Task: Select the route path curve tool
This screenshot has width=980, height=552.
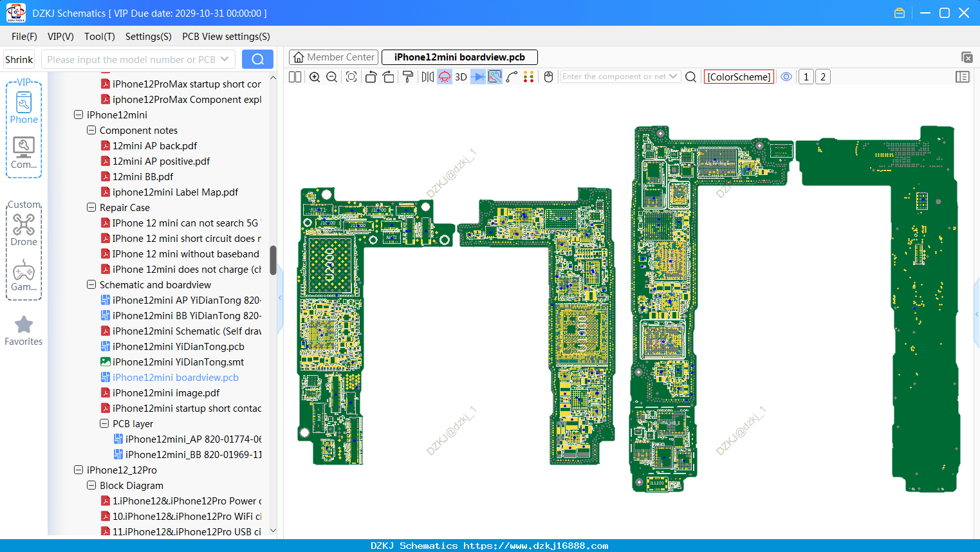Action: 512,77
